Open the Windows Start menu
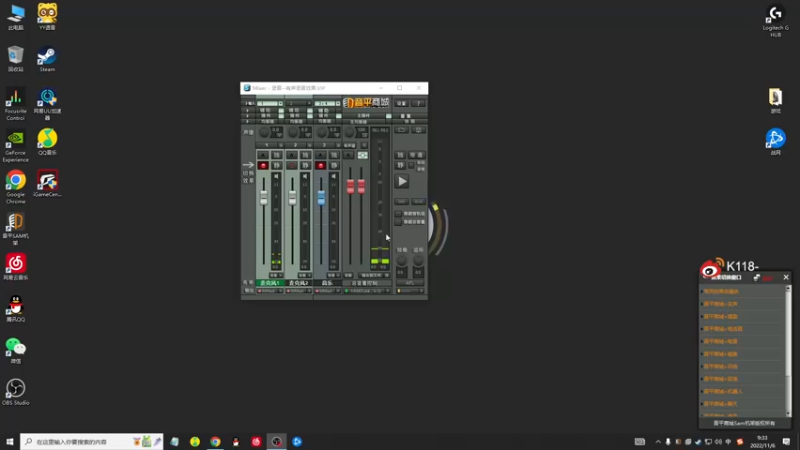The width and height of the screenshot is (800, 450). (10, 441)
